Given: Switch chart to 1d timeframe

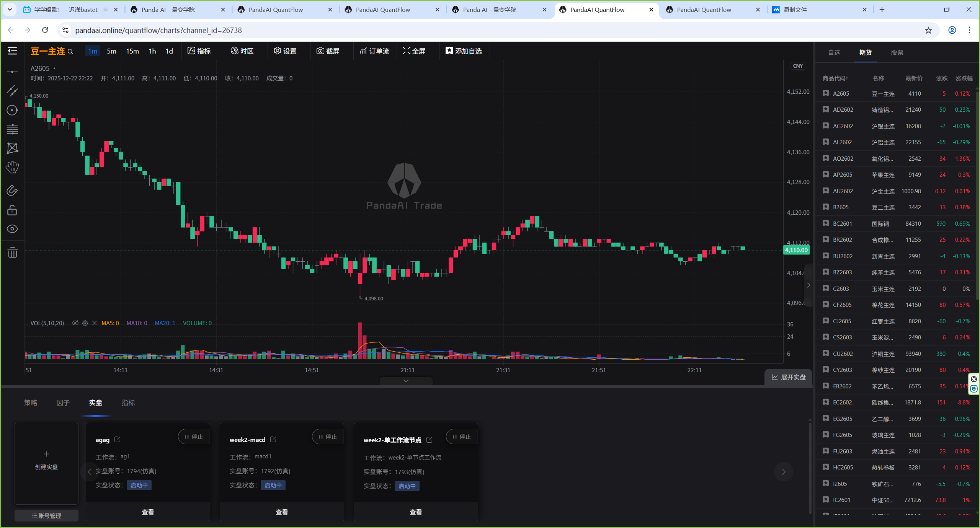Looking at the screenshot, I should point(169,51).
